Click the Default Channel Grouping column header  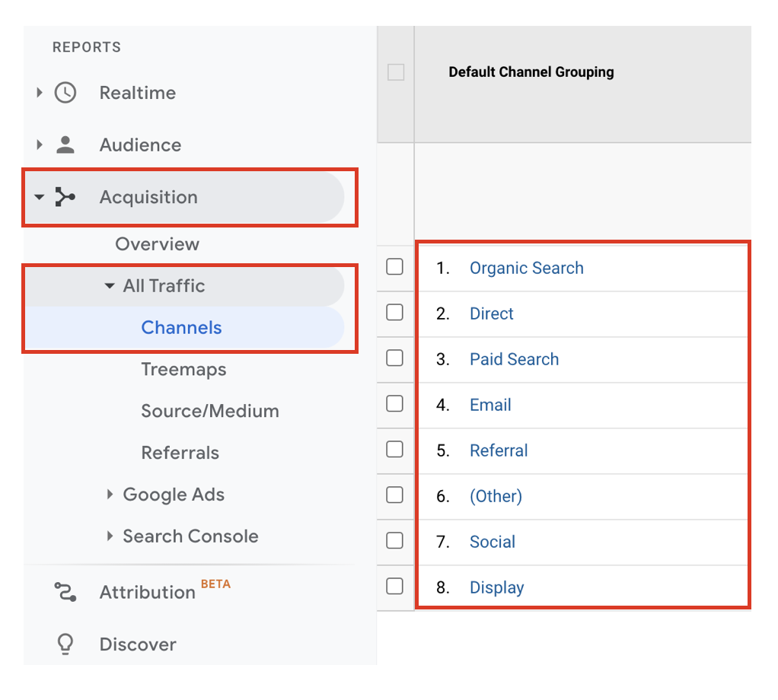[531, 72]
